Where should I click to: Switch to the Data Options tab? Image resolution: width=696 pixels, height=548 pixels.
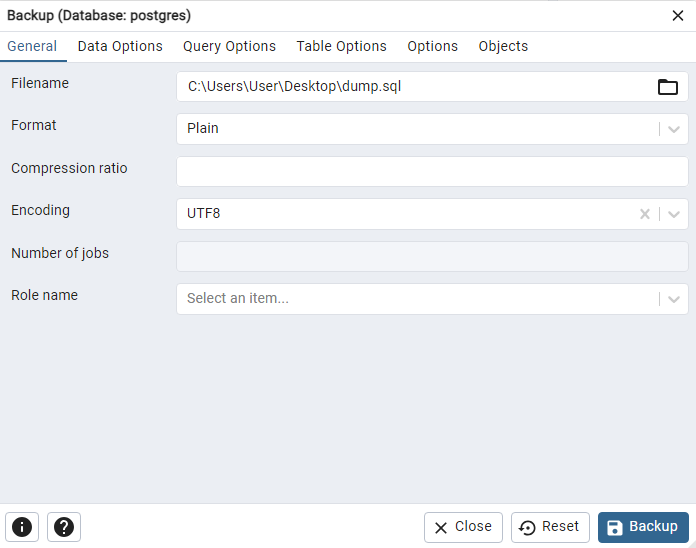point(120,46)
